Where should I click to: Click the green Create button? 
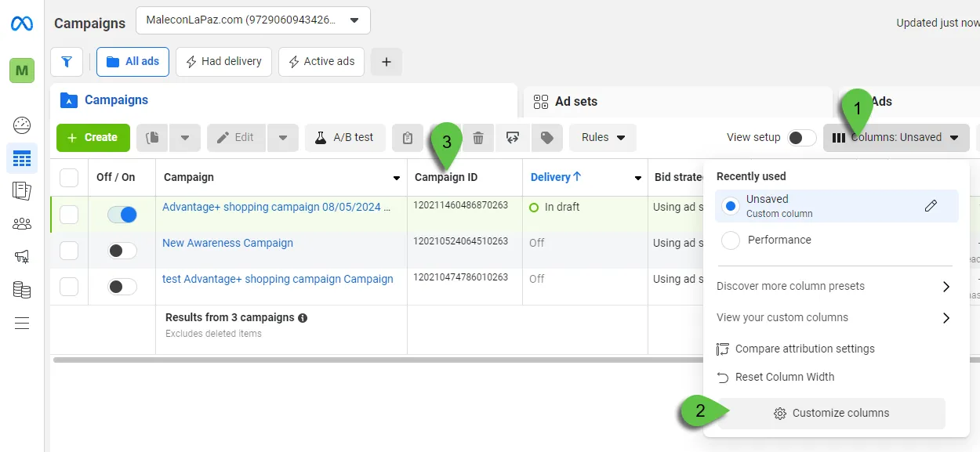[93, 137]
